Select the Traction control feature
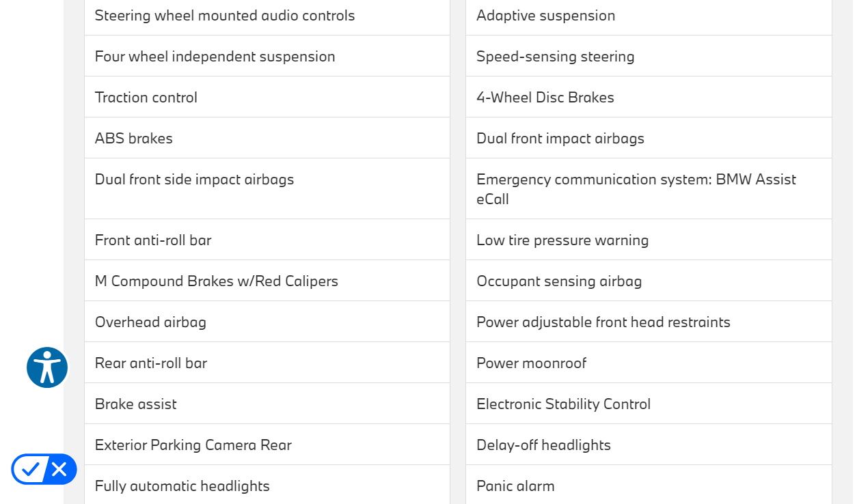 click(x=146, y=98)
